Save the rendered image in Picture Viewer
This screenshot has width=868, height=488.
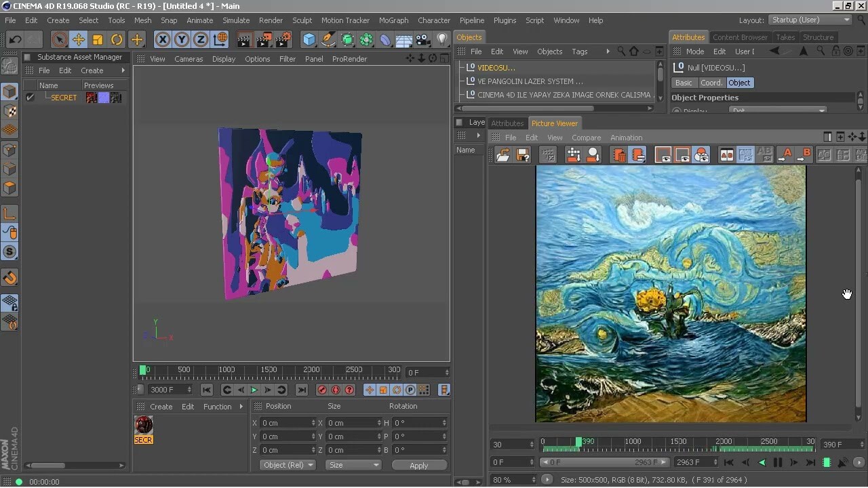522,155
